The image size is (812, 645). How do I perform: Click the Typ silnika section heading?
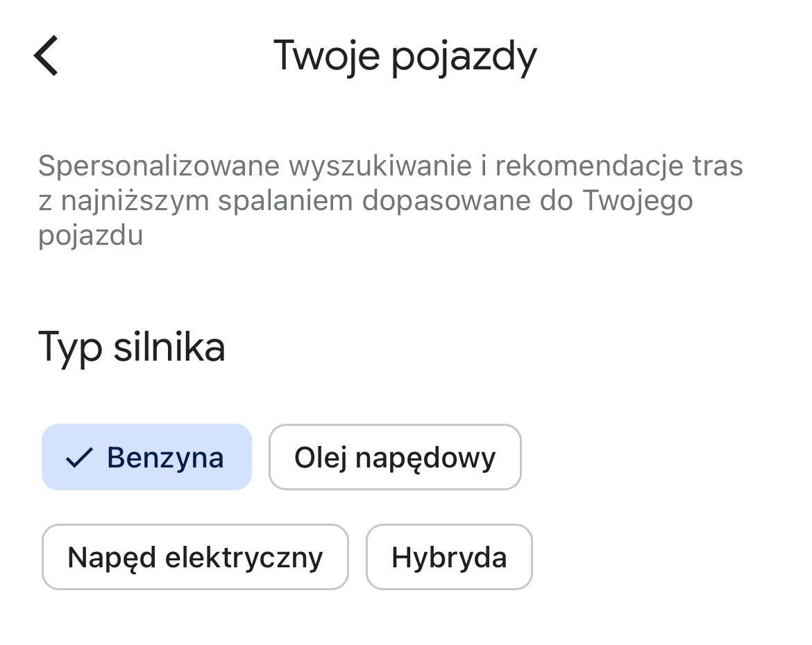pyautogui.click(x=132, y=347)
